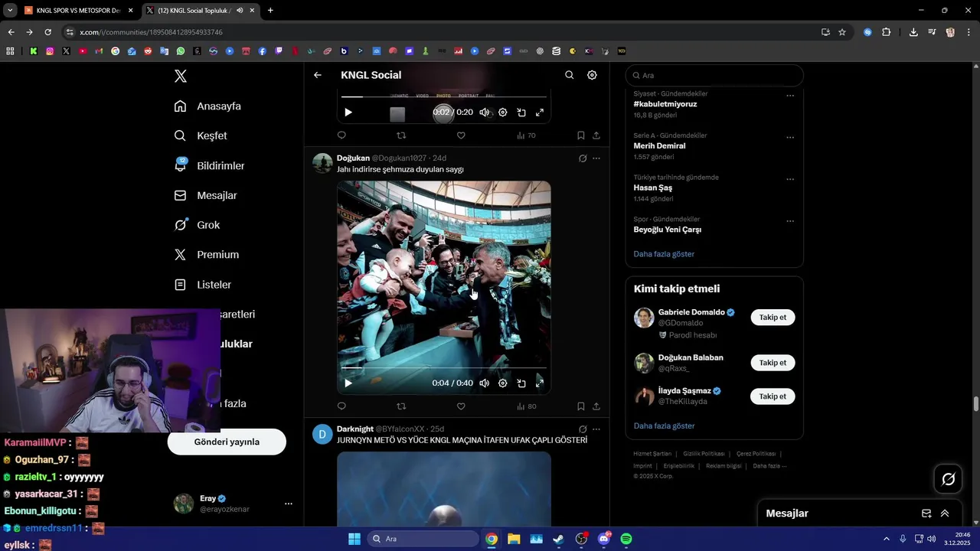Open Premium in left sidebar
980x551 pixels.
207,255
